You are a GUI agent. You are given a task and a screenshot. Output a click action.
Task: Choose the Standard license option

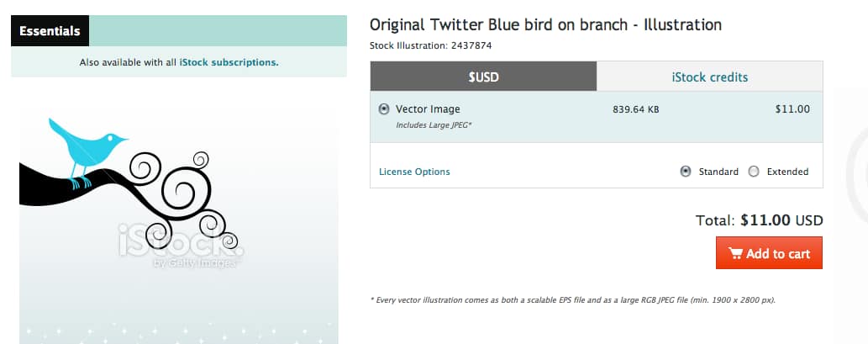[x=685, y=172]
